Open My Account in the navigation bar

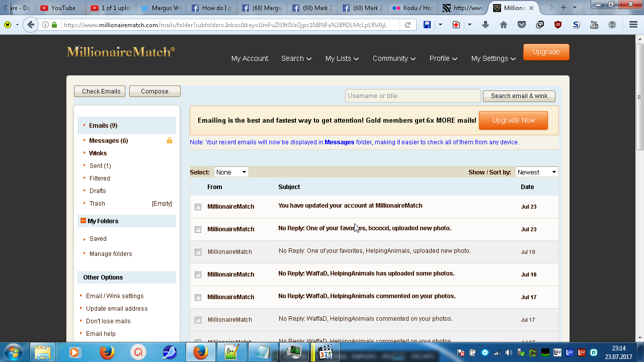pyautogui.click(x=250, y=58)
